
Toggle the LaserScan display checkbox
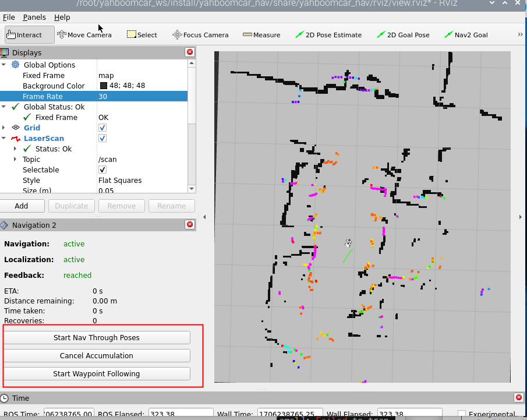[102, 138]
